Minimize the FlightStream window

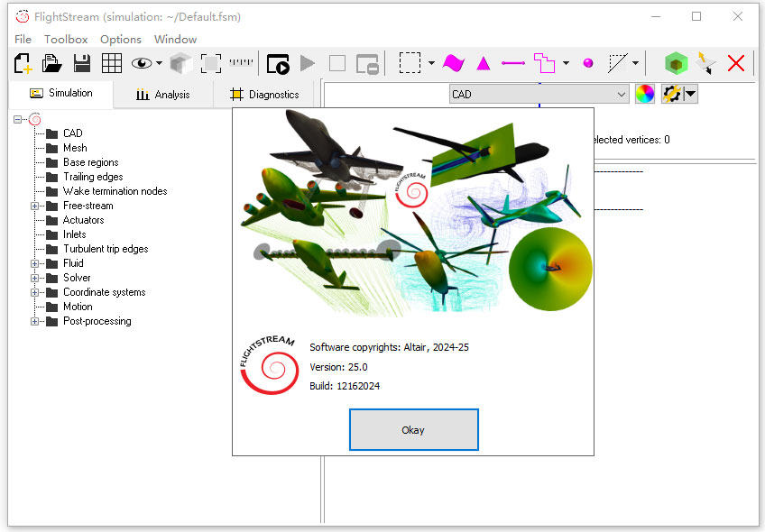(x=656, y=16)
